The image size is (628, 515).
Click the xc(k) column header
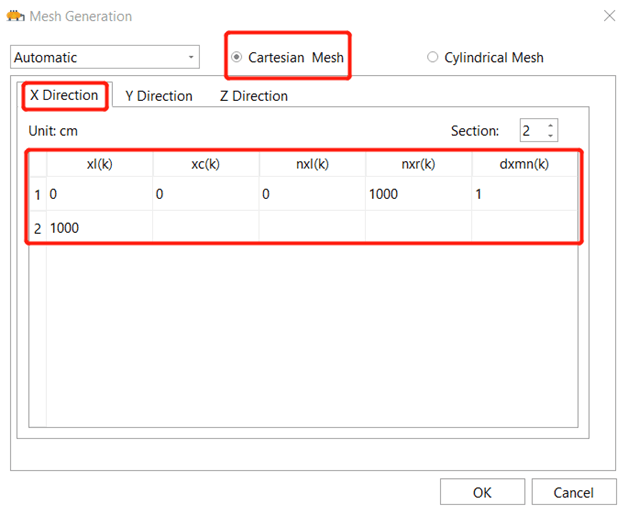(205, 164)
